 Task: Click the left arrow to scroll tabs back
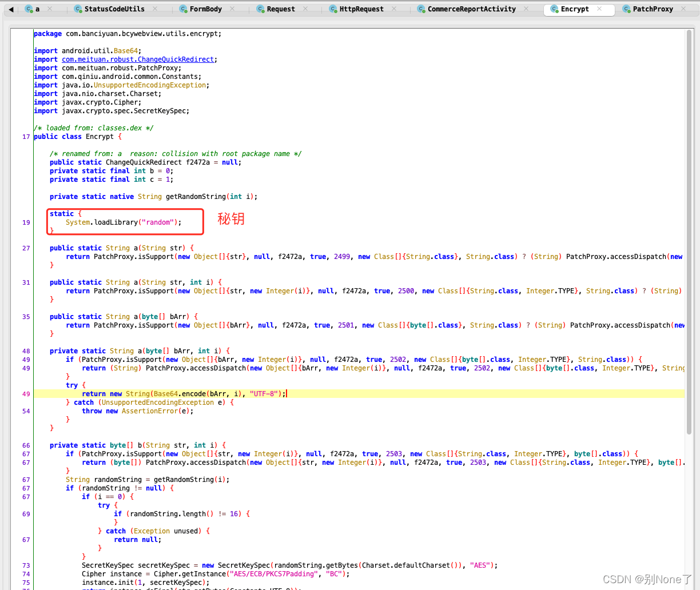tap(11, 9)
